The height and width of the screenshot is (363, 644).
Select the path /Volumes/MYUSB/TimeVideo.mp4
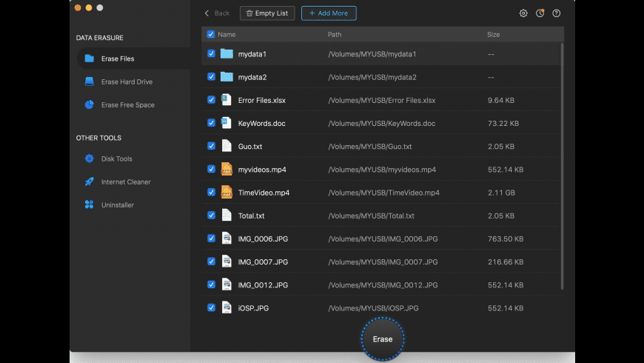(x=383, y=193)
